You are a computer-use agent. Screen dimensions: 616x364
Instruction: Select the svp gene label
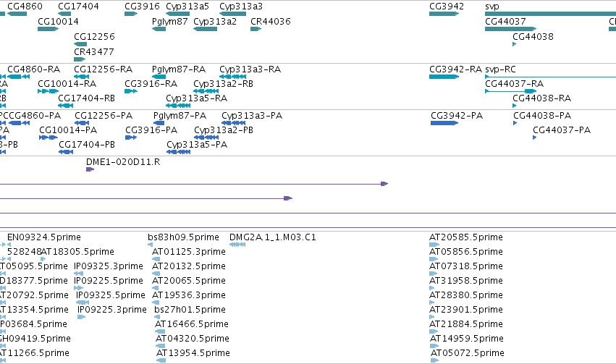click(x=491, y=7)
